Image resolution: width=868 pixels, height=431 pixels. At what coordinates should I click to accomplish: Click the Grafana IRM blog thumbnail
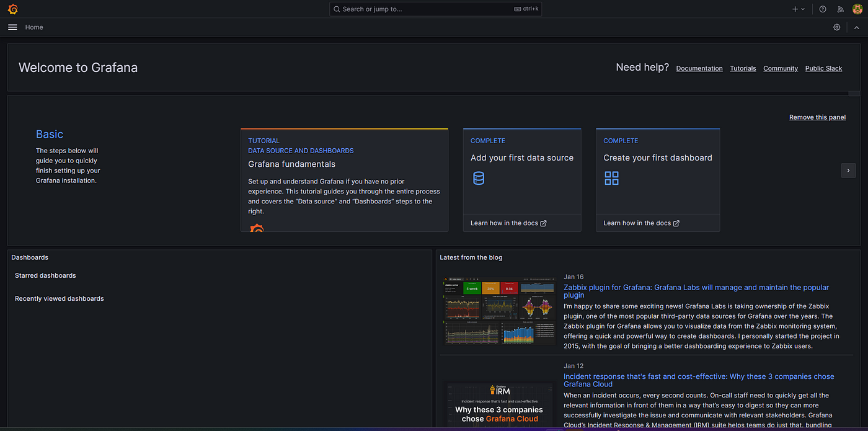[500, 405]
